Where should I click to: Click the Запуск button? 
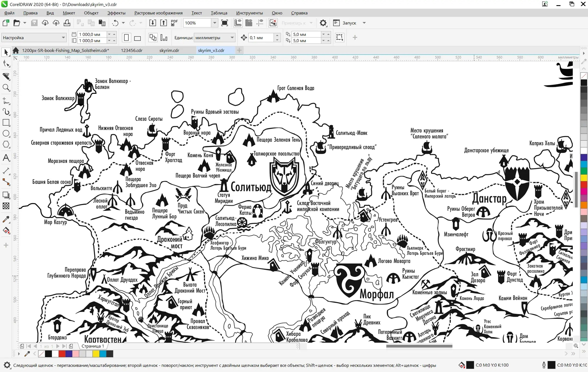(345, 23)
